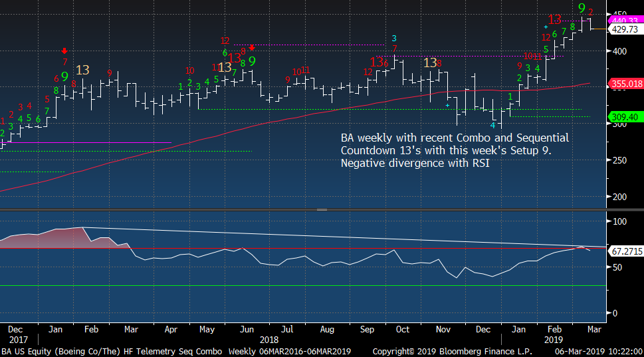Click the Nov month label
The width and height of the screenshot is (644, 357).
[443, 330]
